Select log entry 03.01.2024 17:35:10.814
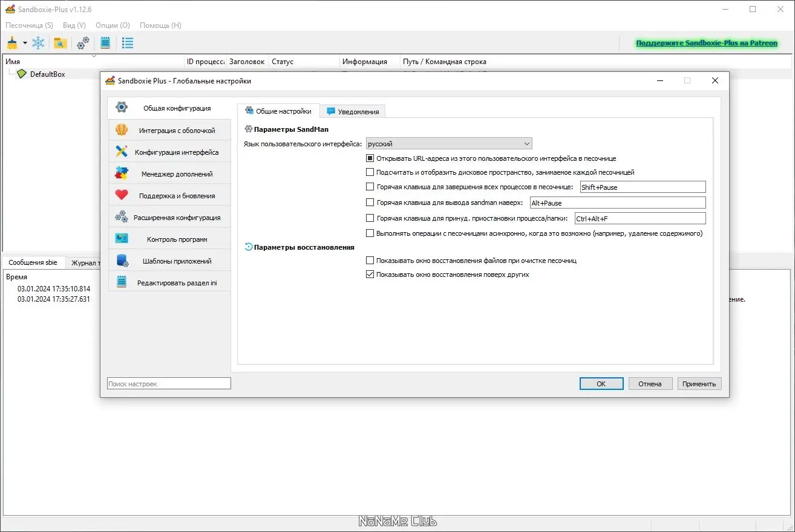 (54, 289)
